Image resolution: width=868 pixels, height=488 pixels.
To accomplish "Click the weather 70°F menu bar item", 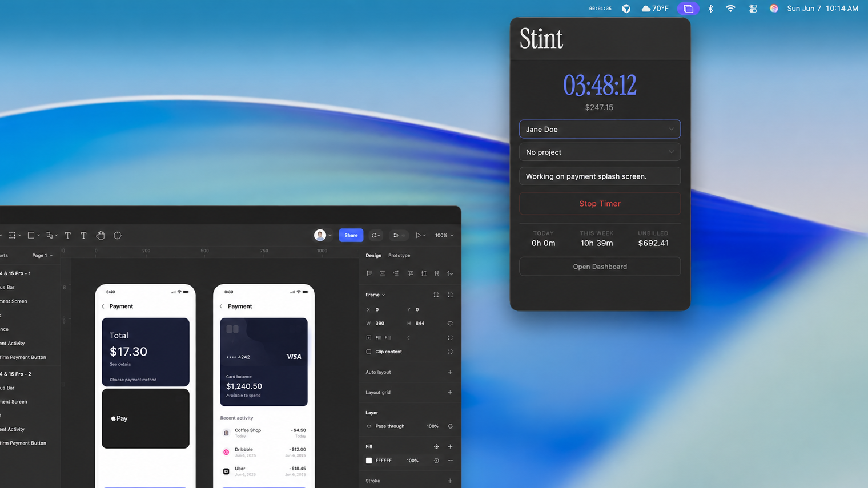I will 655,9.
